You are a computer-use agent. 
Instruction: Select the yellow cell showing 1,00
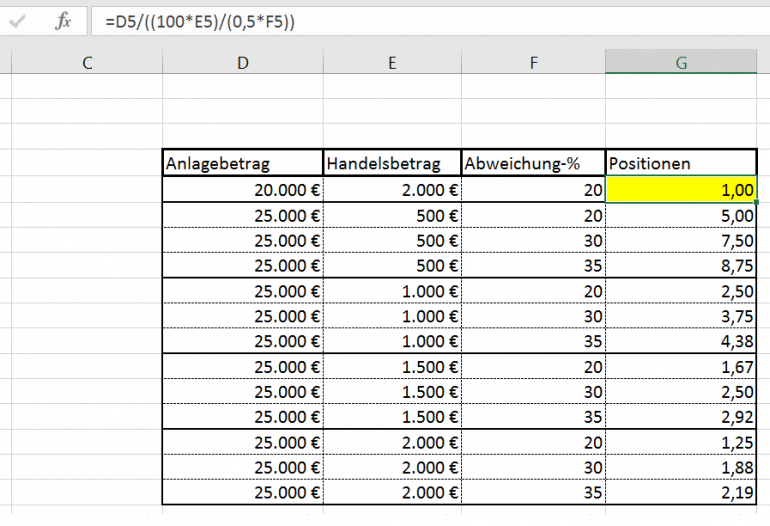(x=681, y=190)
